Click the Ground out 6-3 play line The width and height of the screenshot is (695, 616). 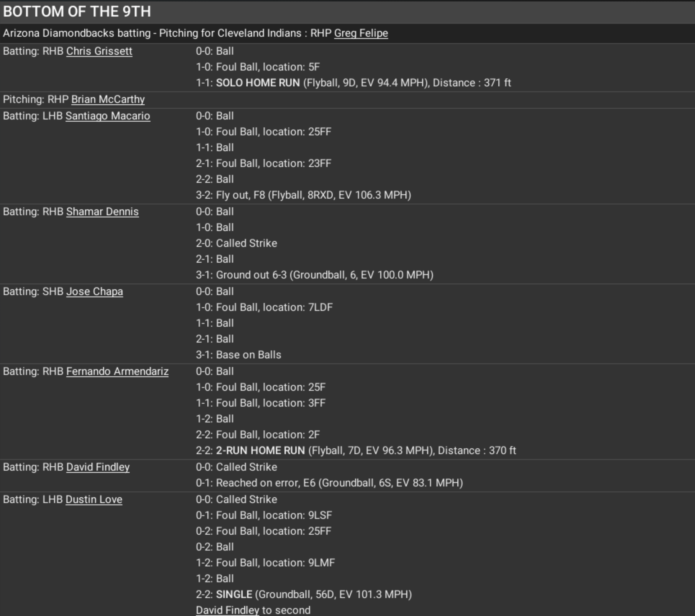pyautogui.click(x=251, y=275)
